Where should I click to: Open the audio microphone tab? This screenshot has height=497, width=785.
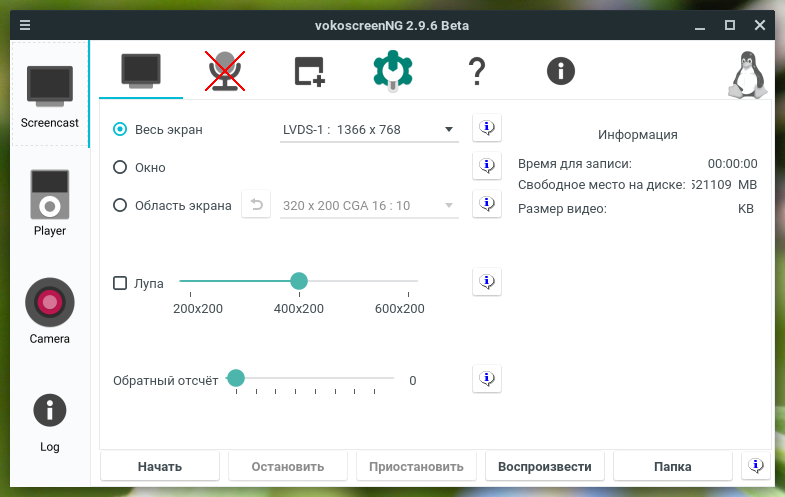pyautogui.click(x=225, y=71)
